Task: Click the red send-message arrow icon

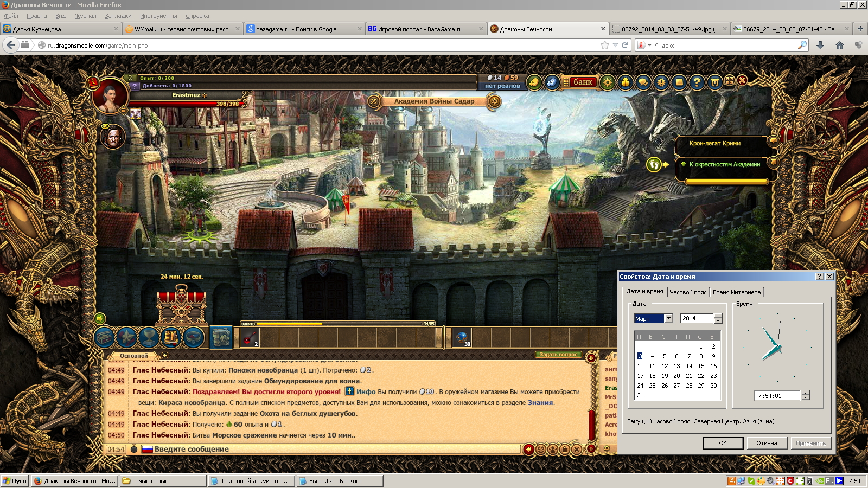Action: tap(529, 449)
